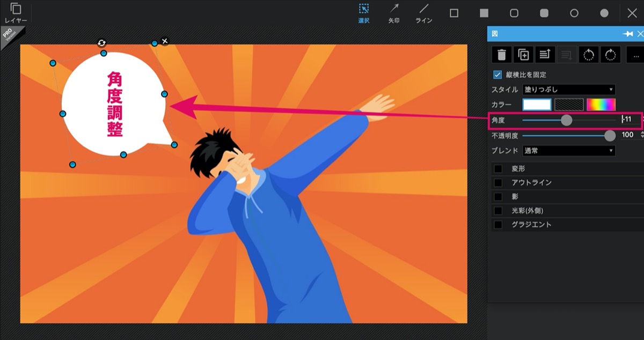Turn on the グラジエント checkbox
Screen dimensions: 644x340
coord(498,224)
